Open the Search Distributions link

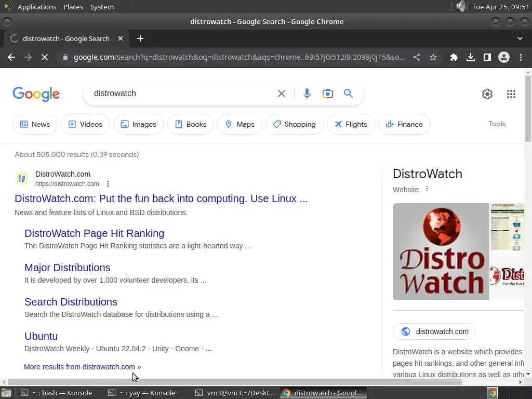(x=71, y=302)
